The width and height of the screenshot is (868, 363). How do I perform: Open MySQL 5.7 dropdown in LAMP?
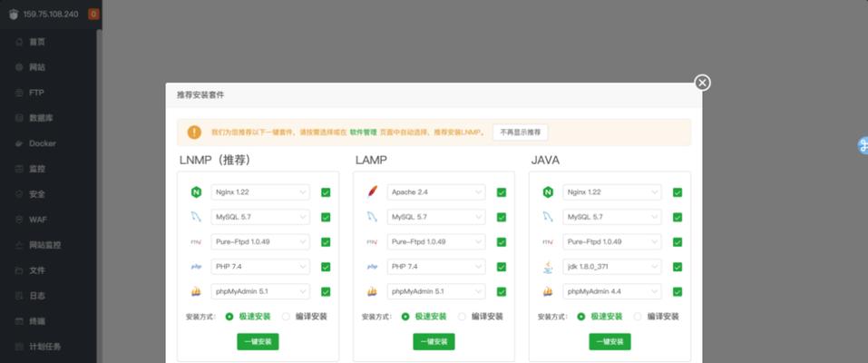tap(436, 217)
